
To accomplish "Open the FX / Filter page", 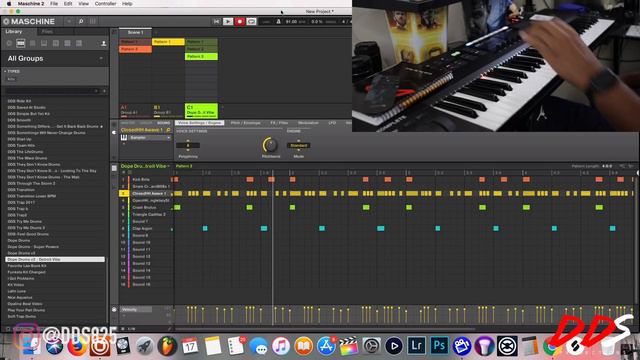I will (x=279, y=123).
